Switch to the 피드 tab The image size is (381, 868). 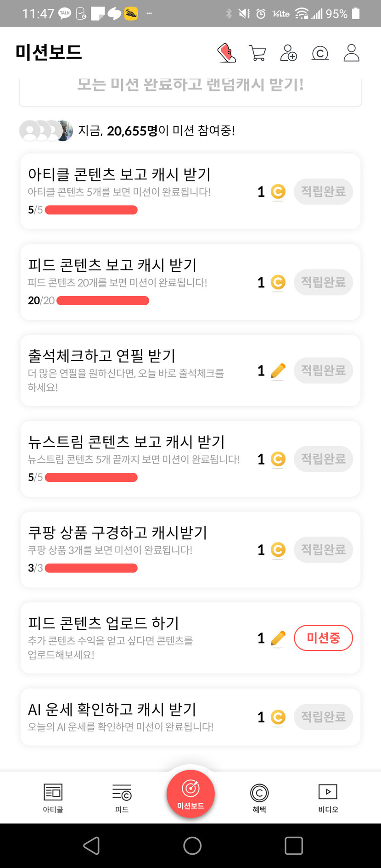click(x=122, y=798)
